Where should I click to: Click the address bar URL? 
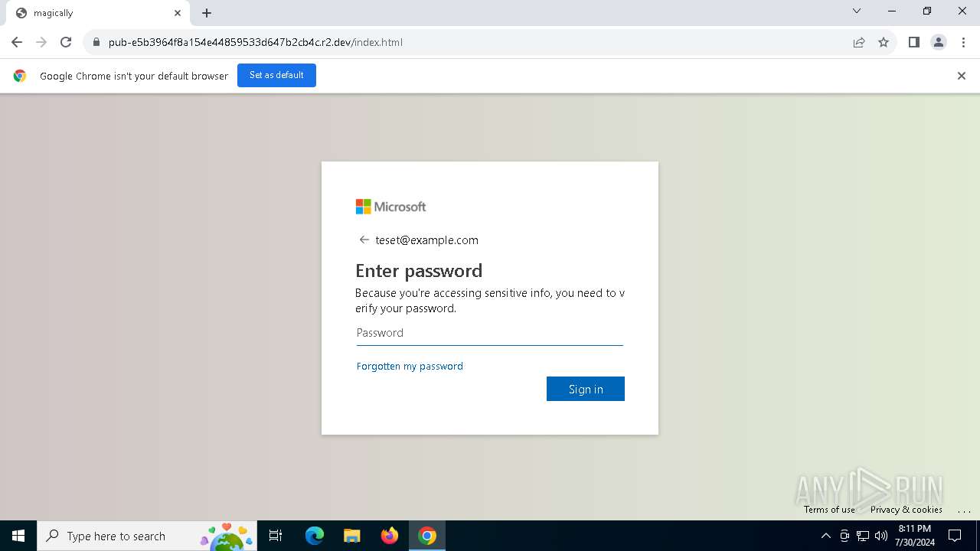point(256,42)
